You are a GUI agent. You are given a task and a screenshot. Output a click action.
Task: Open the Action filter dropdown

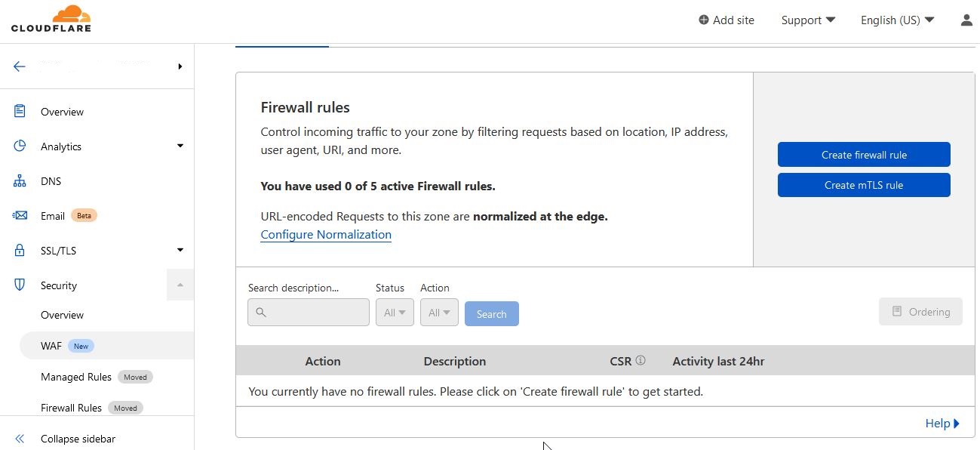439,313
